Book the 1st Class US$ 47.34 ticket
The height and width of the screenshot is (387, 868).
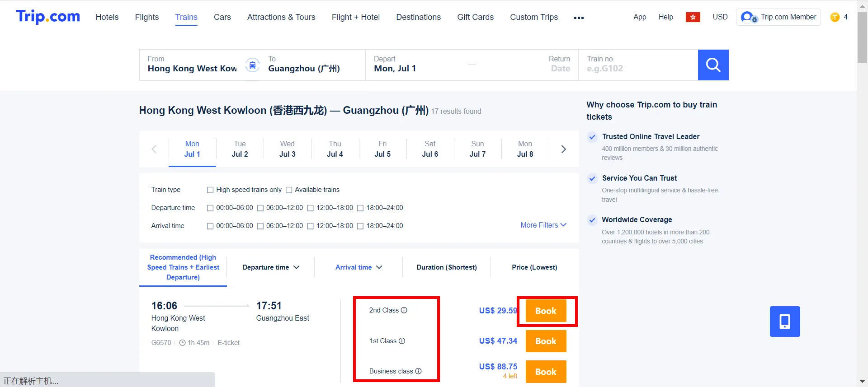coord(546,341)
